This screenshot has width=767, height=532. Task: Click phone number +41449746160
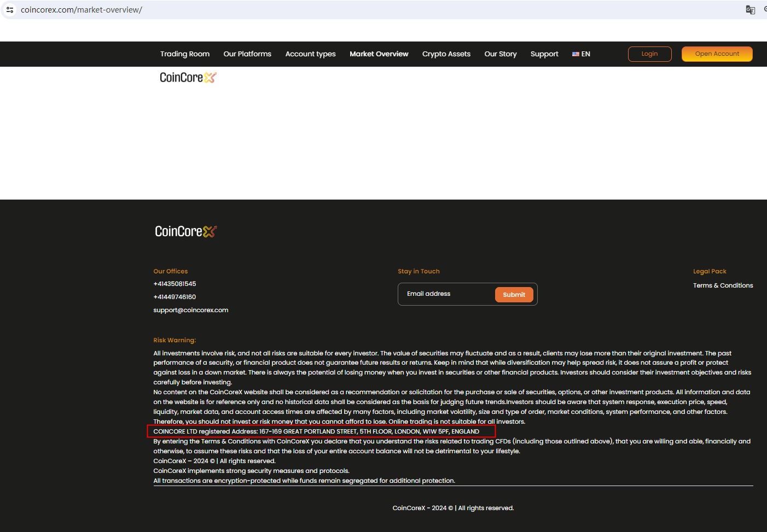(x=175, y=297)
